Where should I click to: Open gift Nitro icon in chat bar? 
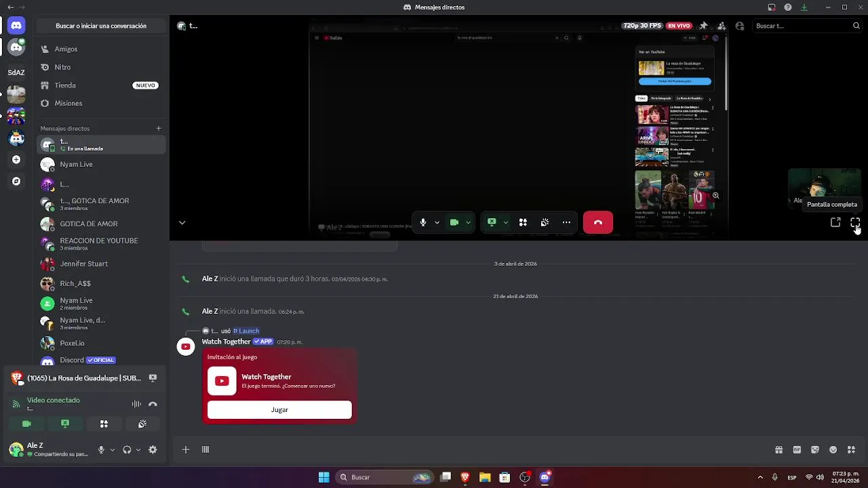coord(778,449)
